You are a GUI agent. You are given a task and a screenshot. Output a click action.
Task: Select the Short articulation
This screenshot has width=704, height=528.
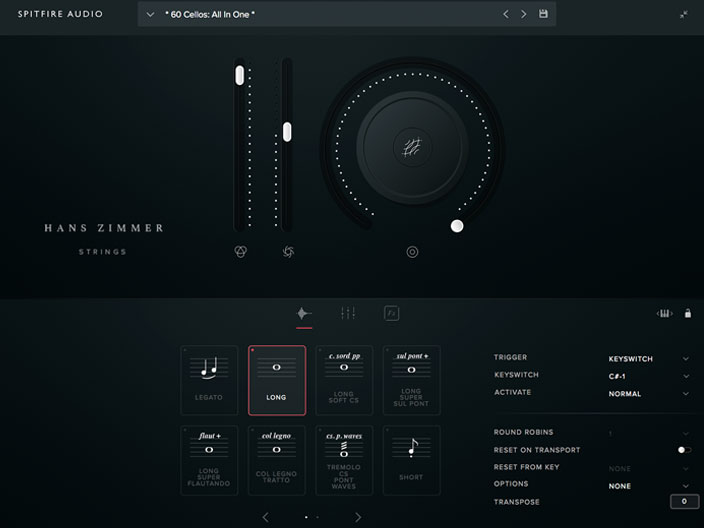[412, 460]
